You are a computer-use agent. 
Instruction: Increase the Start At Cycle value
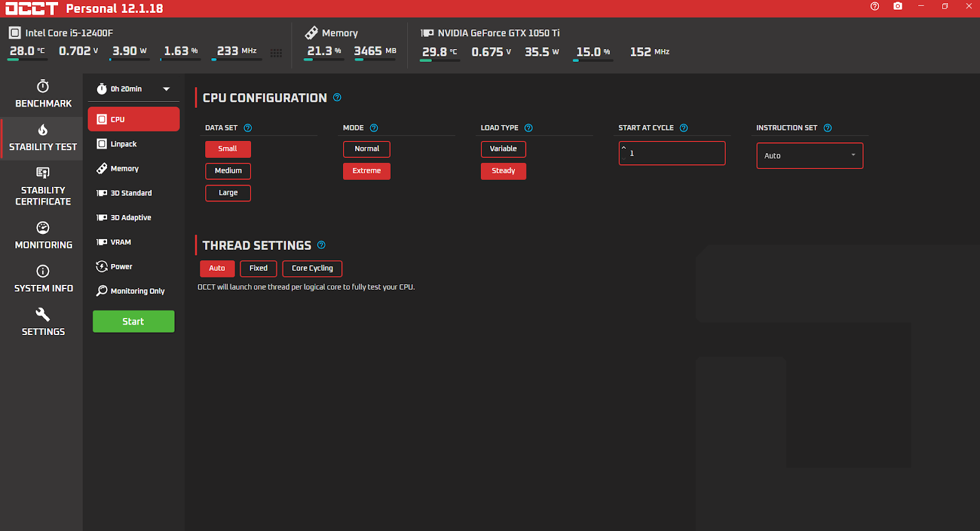pos(624,148)
